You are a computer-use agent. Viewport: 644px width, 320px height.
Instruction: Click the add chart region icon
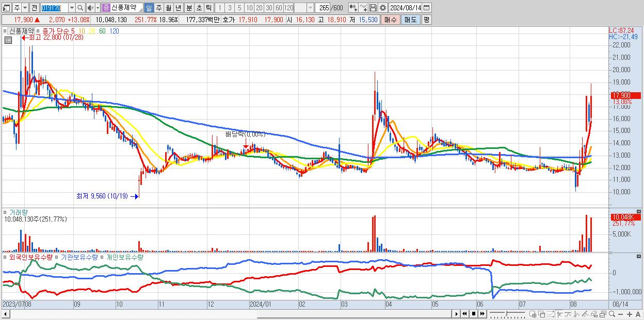coord(533,314)
